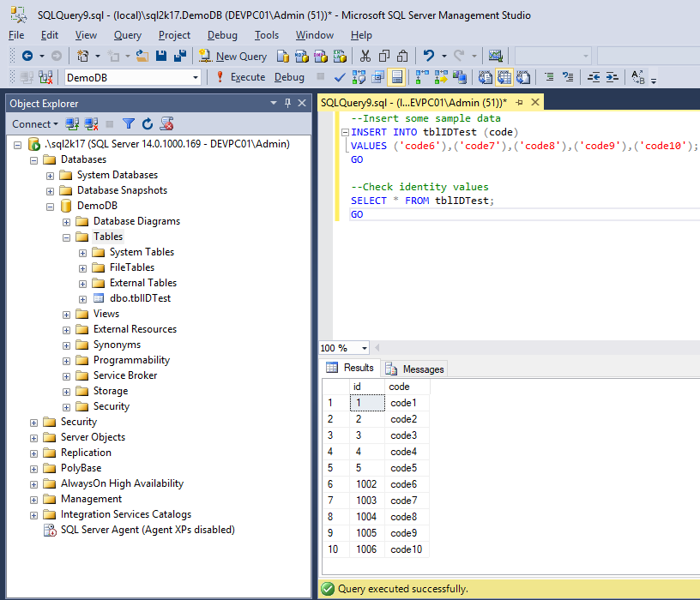The width and height of the screenshot is (700, 600).
Task: Pin the SQLQuery9.sql document tab
Action: point(519,103)
